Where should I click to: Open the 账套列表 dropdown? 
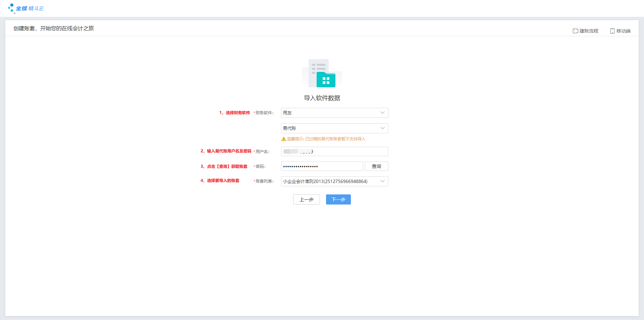[334, 181]
